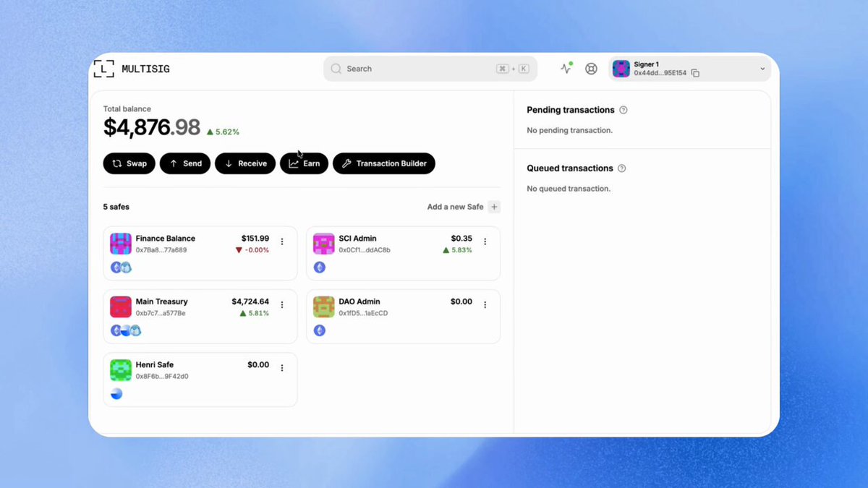Click the 5.83% change in SCI Admin
The image size is (868, 488).
point(458,250)
